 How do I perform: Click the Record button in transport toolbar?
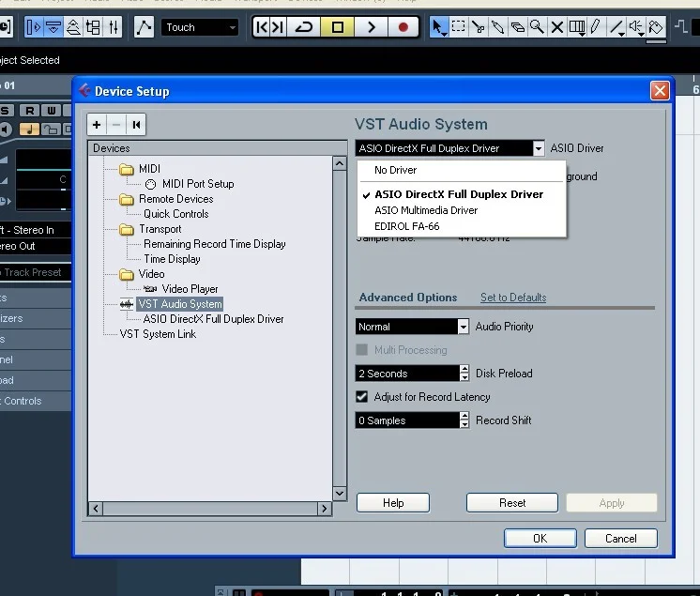pos(403,27)
